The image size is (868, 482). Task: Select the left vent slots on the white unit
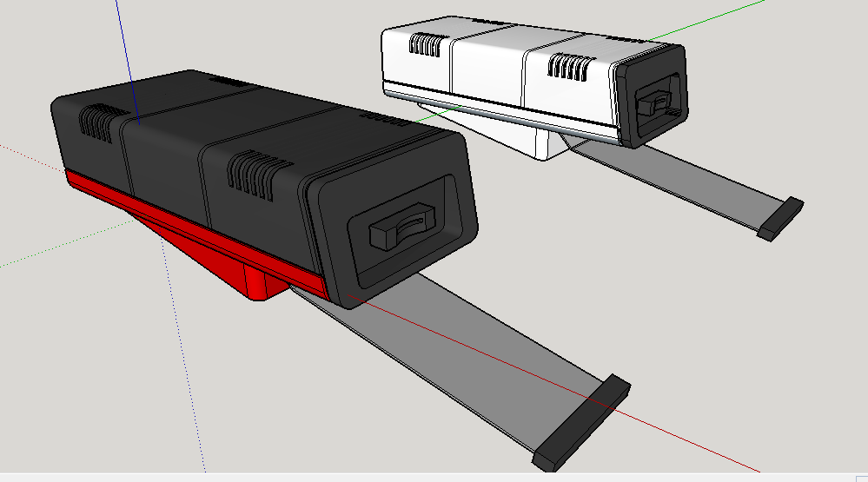(427, 45)
